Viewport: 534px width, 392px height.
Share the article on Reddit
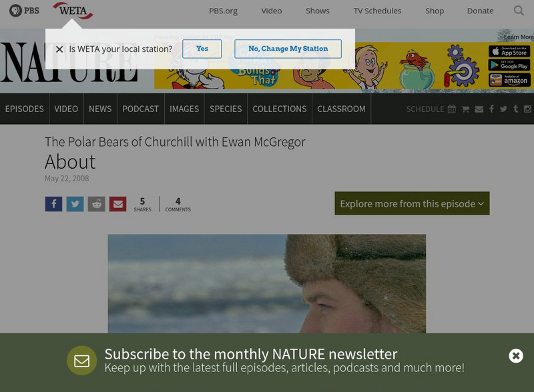(96, 204)
